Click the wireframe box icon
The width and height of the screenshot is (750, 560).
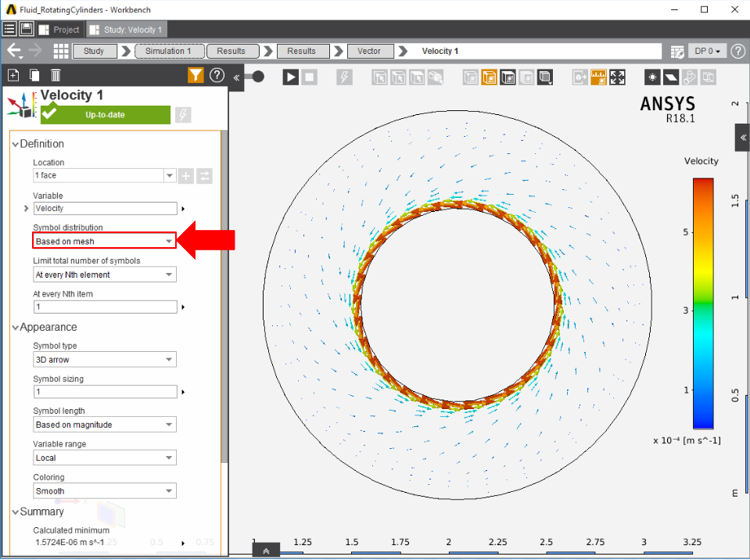pyautogui.click(x=709, y=77)
